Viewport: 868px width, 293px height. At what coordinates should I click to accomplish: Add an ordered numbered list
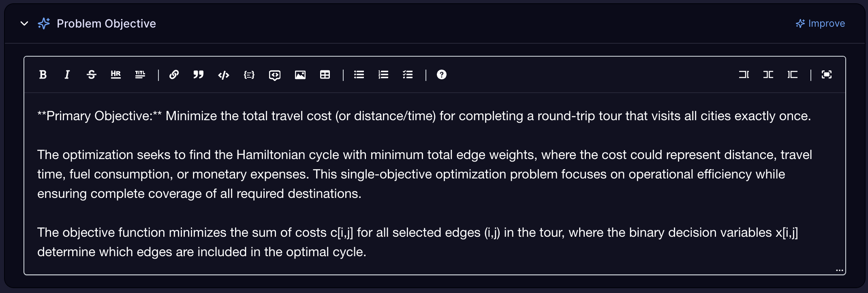383,74
